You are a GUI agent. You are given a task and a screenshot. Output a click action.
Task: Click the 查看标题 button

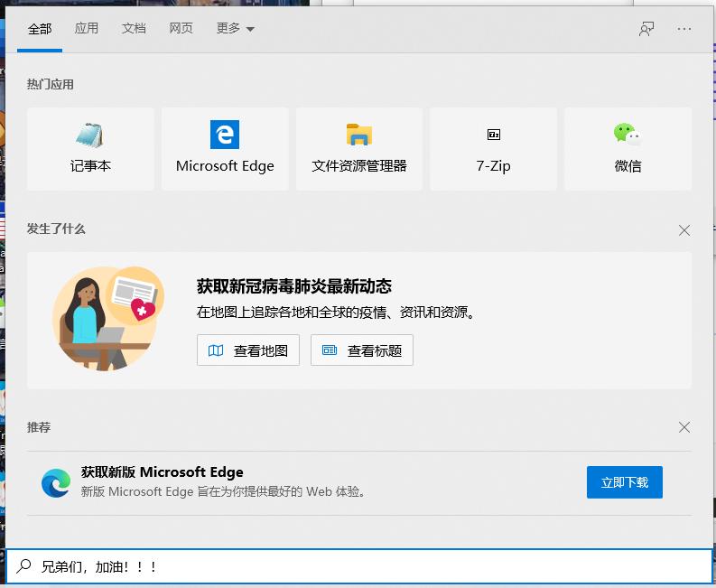pos(362,350)
